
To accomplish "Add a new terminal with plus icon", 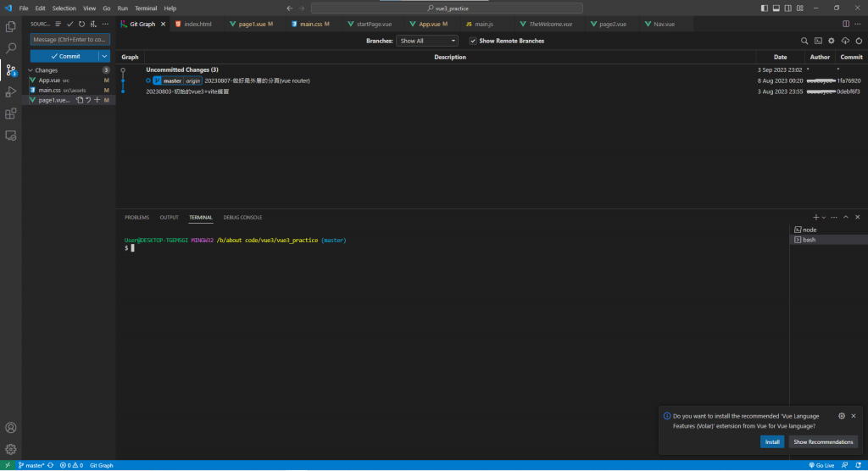I will click(x=815, y=218).
